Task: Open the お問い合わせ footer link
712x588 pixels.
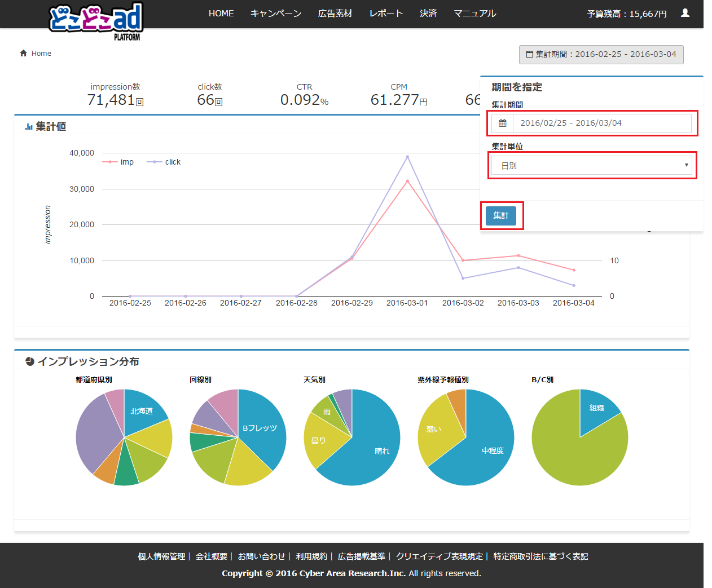Action: (x=261, y=556)
